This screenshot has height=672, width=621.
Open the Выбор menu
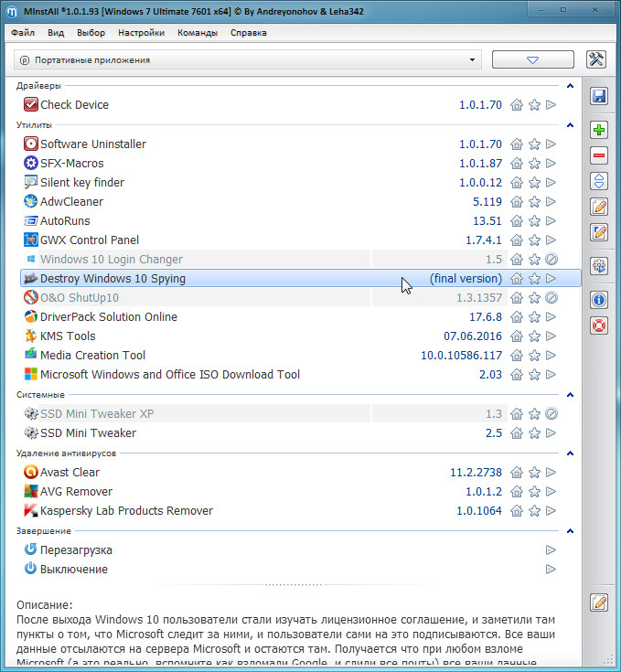coord(91,33)
